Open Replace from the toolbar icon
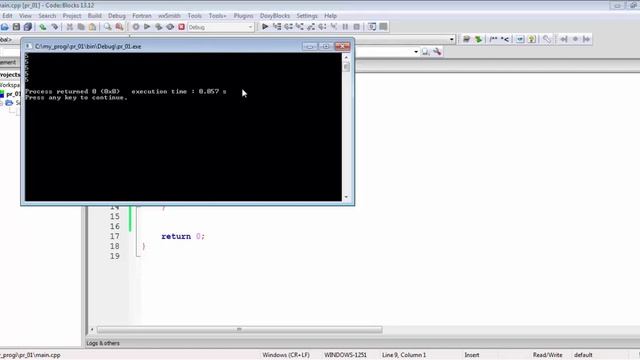 point(119,27)
